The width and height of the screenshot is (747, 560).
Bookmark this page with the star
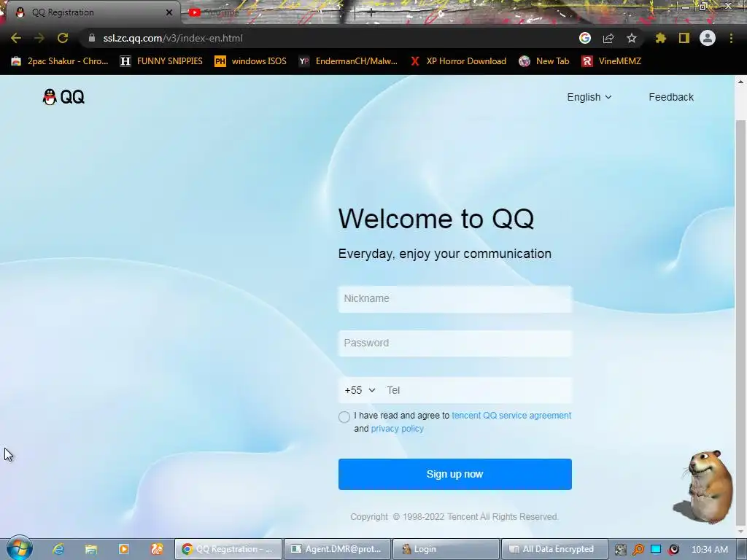point(632,38)
